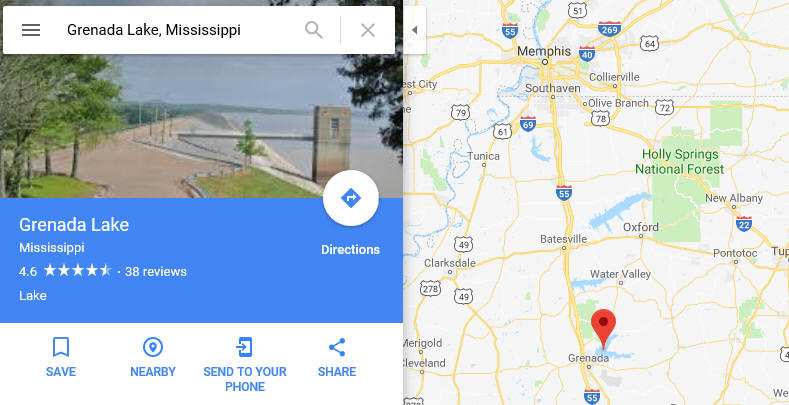
Task: Select Memphis label on the map
Action: click(x=544, y=51)
